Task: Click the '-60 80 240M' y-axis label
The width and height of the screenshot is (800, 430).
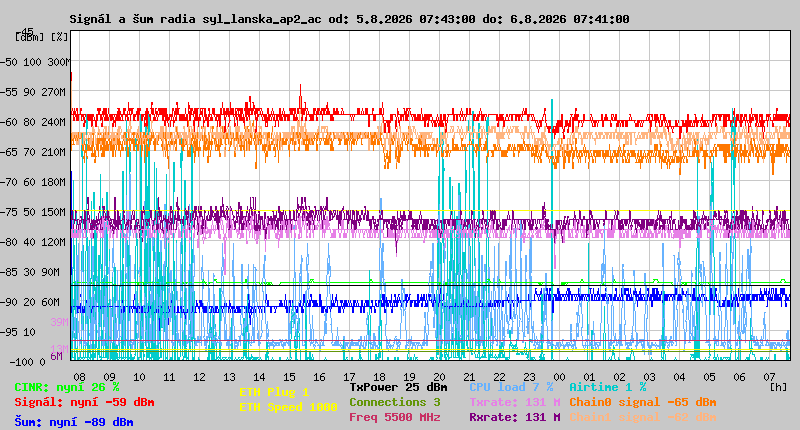Action: click(x=33, y=122)
